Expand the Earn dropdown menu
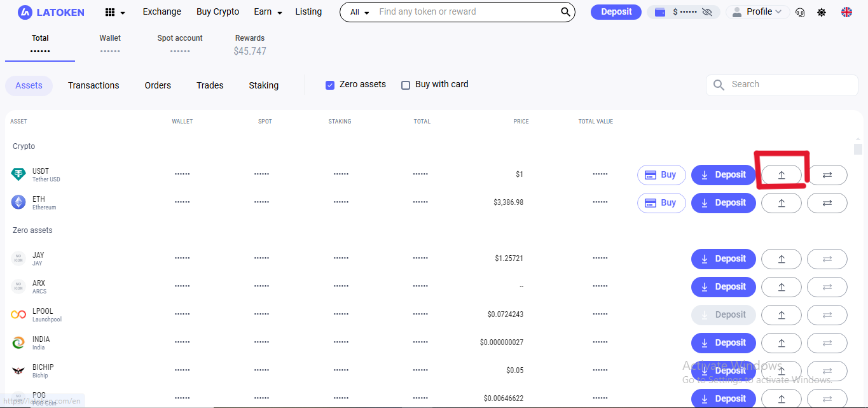Image resolution: width=868 pixels, height=408 pixels. click(268, 12)
